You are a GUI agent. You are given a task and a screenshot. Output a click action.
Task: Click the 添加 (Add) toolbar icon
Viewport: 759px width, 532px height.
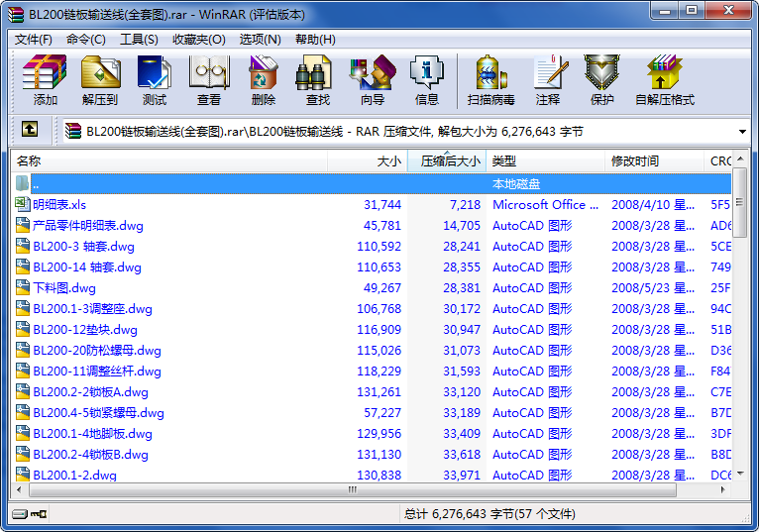(x=45, y=72)
